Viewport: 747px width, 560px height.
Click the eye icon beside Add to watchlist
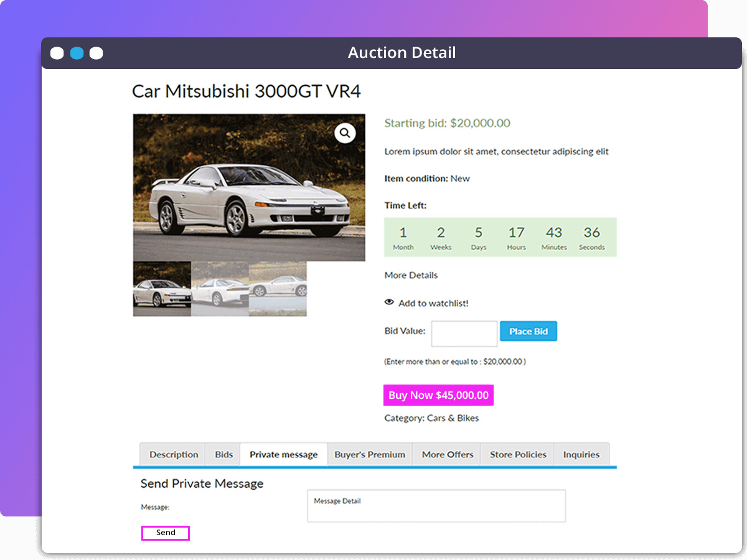389,302
